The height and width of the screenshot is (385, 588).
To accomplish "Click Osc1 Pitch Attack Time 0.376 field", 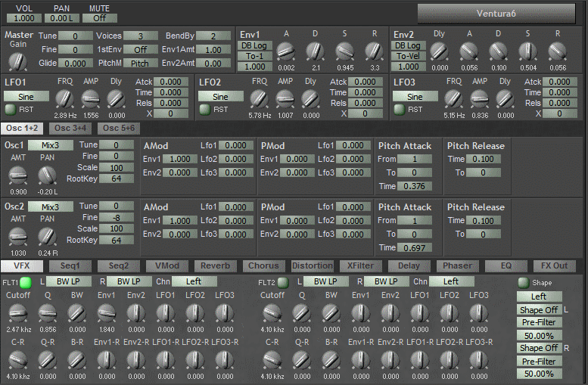I will (x=415, y=186).
